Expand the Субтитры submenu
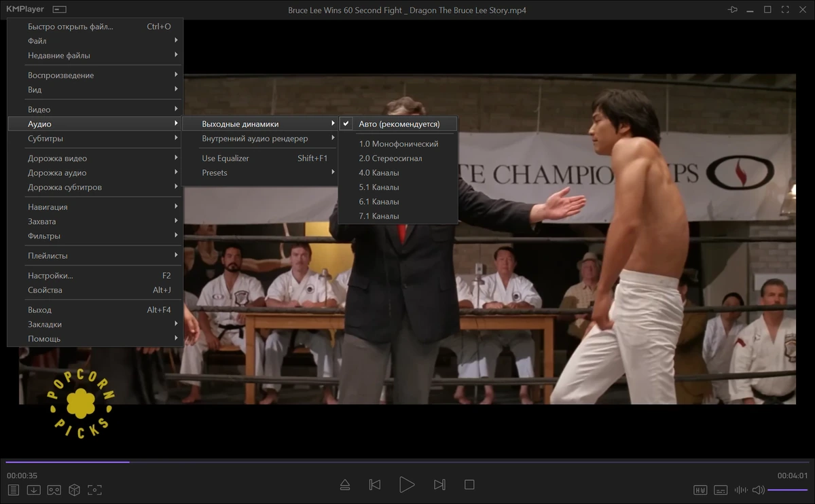Viewport: 815px width, 504px height. tap(95, 139)
